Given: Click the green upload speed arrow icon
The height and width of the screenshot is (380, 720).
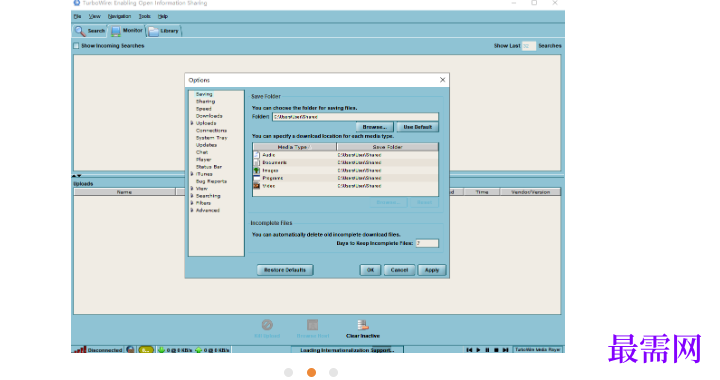Looking at the screenshot, I should (x=198, y=350).
